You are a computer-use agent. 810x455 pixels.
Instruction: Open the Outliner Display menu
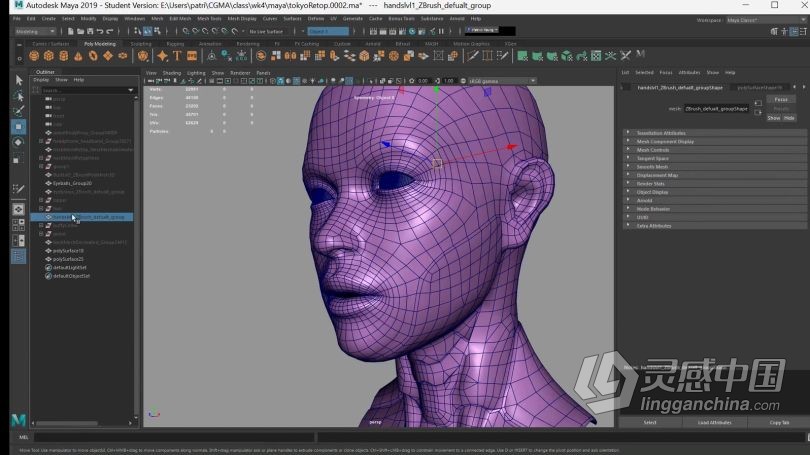[x=41, y=80]
